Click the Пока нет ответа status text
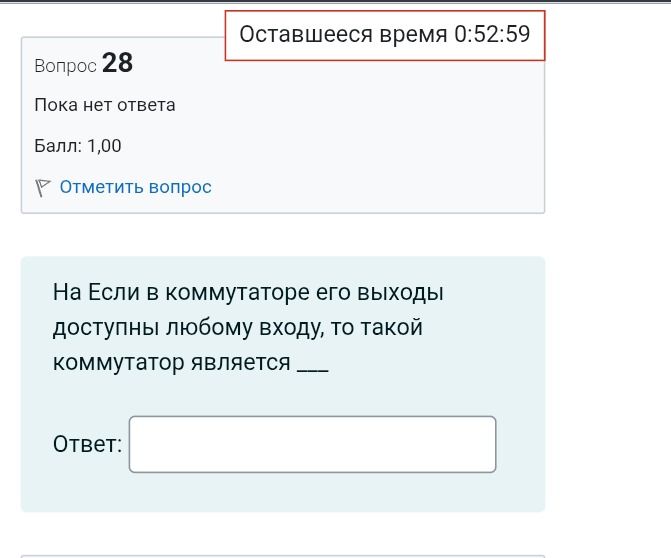This screenshot has width=671, height=558. click(x=105, y=105)
